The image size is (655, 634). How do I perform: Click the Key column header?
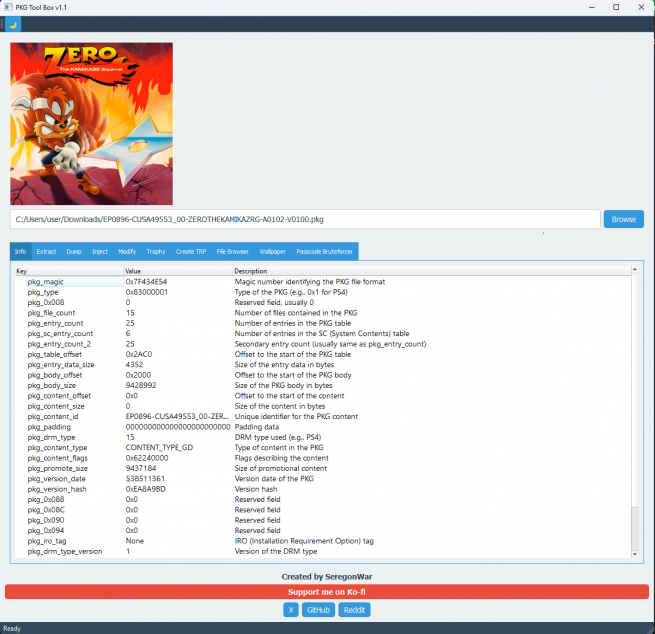coord(69,271)
